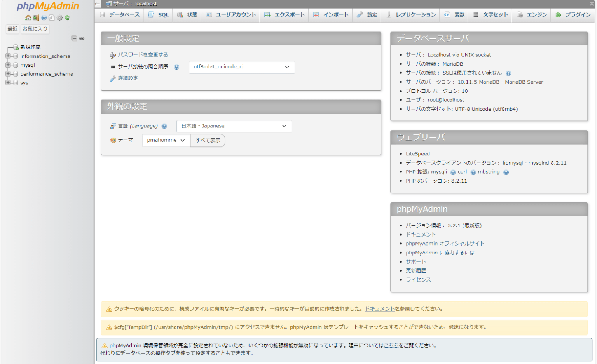The width and height of the screenshot is (597, 364).
Task: Open phpMyAdmin settings with the gear icon
Action: (59, 18)
